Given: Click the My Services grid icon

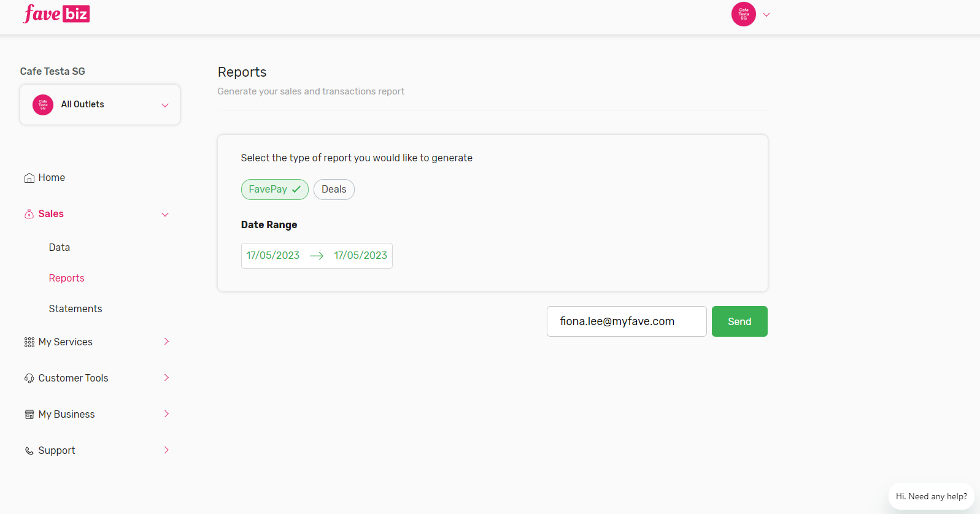Looking at the screenshot, I should point(29,342).
